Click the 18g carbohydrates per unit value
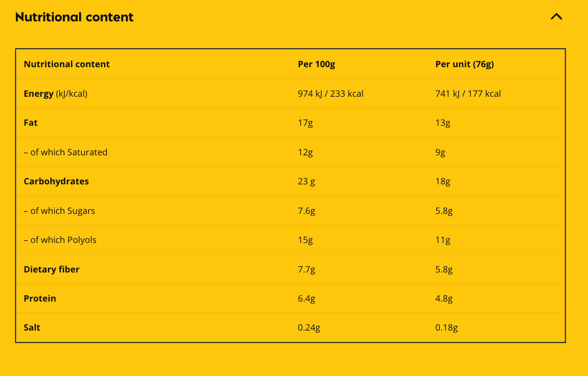The width and height of the screenshot is (588, 376). tap(443, 181)
